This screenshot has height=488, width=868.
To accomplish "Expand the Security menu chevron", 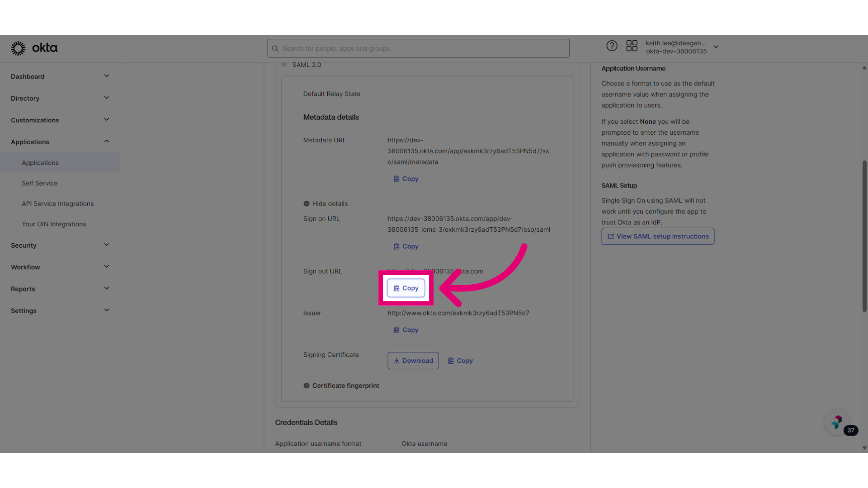I will (x=107, y=245).
